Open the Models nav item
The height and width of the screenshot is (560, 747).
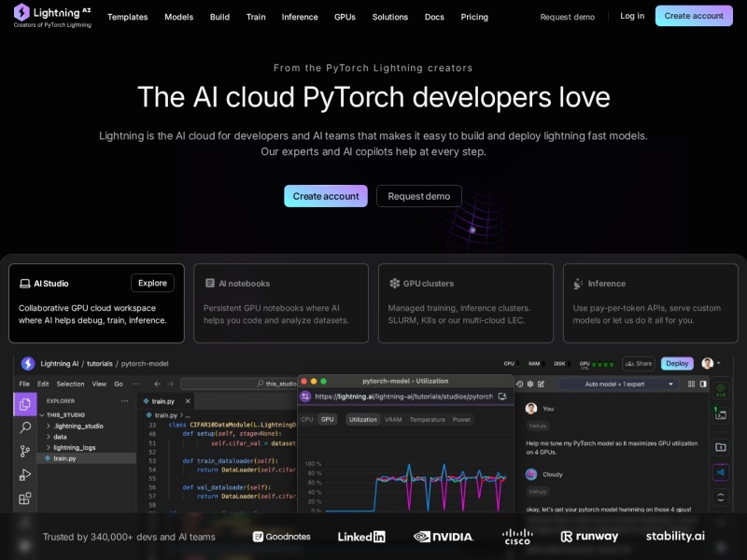pyautogui.click(x=178, y=17)
